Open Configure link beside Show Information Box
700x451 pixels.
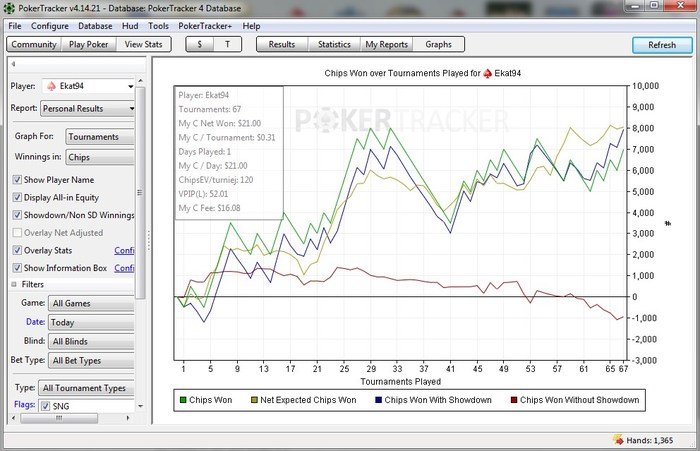124,268
